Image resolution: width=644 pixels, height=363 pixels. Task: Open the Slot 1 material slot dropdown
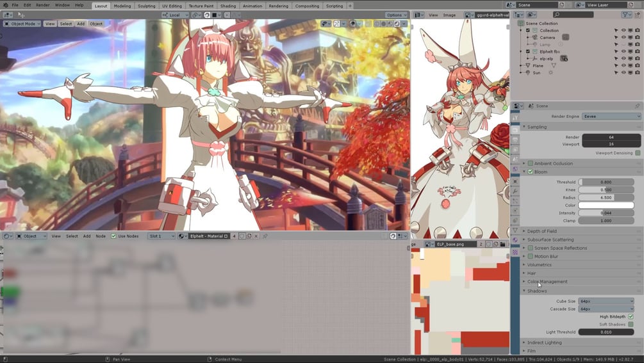coord(161,236)
